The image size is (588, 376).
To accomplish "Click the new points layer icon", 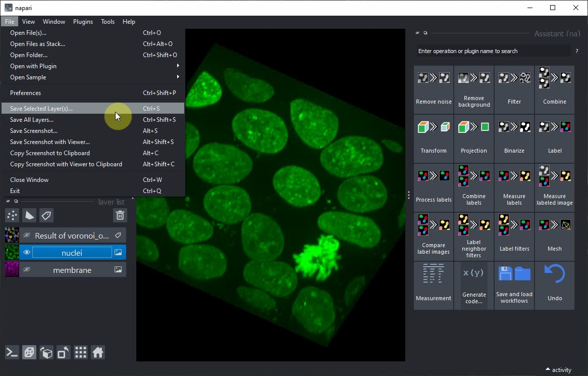I will tap(12, 215).
